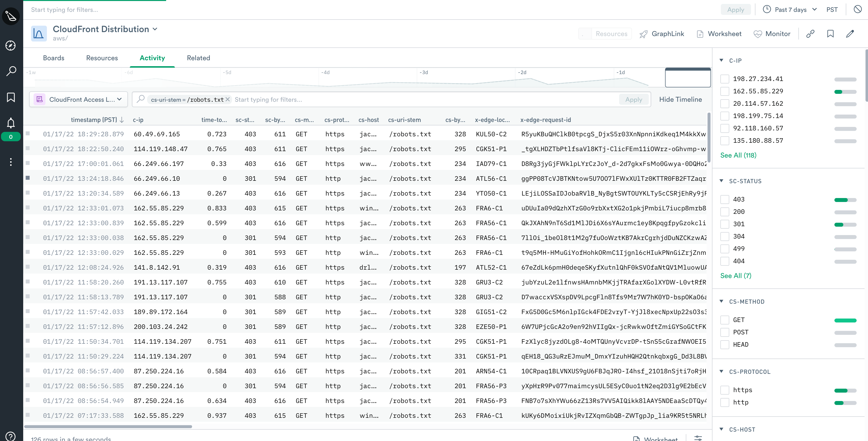Open the GraphLink rocket icon
Image resolution: width=868 pixels, height=441 pixels.
(643, 34)
